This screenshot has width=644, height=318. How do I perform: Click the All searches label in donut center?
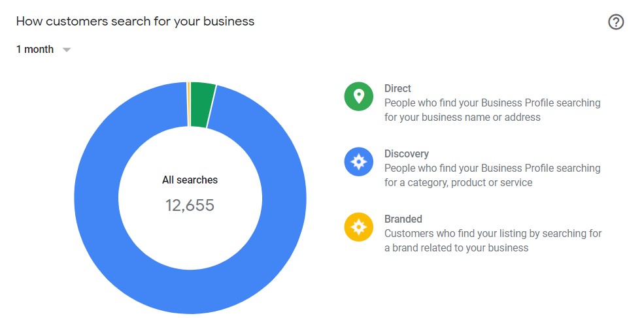point(190,180)
